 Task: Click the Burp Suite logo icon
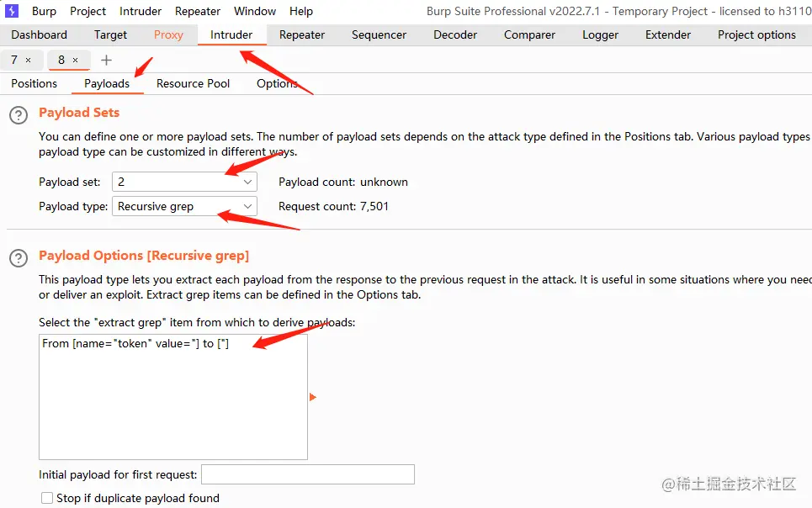pos(12,11)
